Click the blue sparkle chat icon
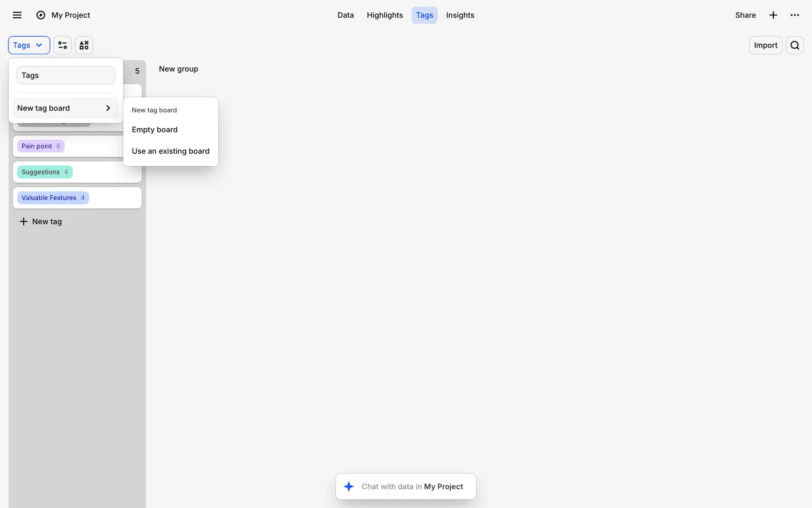This screenshot has width=812, height=508. click(349, 486)
